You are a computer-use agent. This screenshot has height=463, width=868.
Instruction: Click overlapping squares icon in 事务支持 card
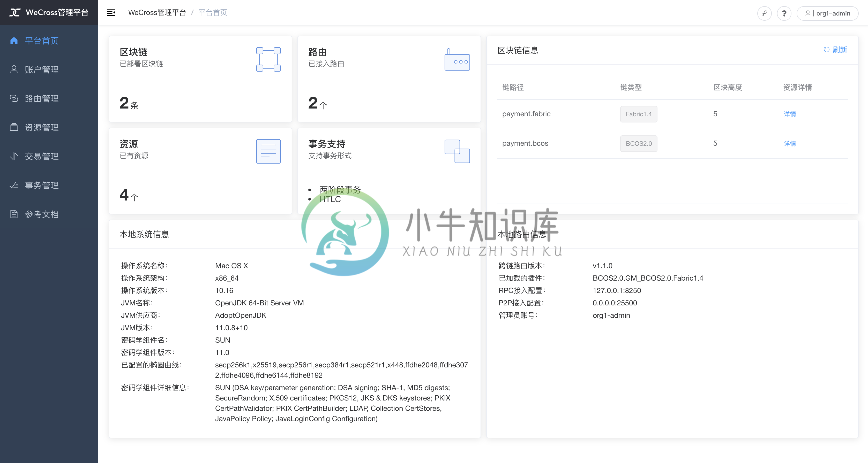457,151
